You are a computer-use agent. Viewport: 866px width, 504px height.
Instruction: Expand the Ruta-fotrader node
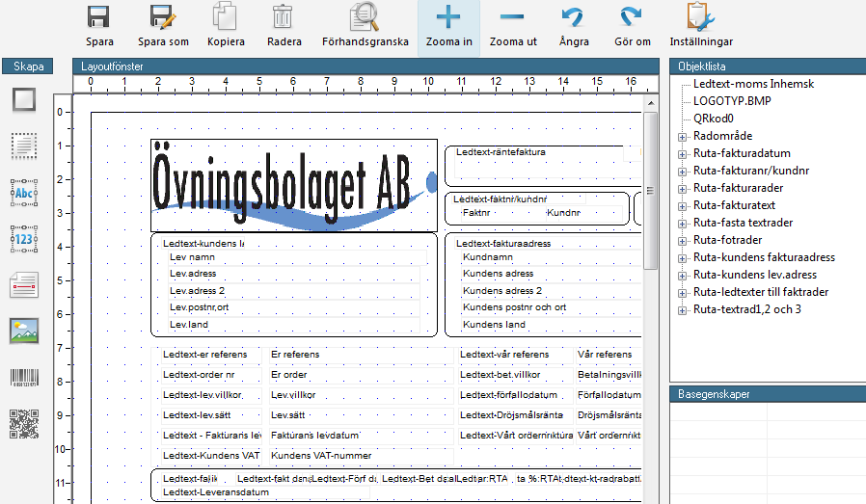(x=683, y=241)
